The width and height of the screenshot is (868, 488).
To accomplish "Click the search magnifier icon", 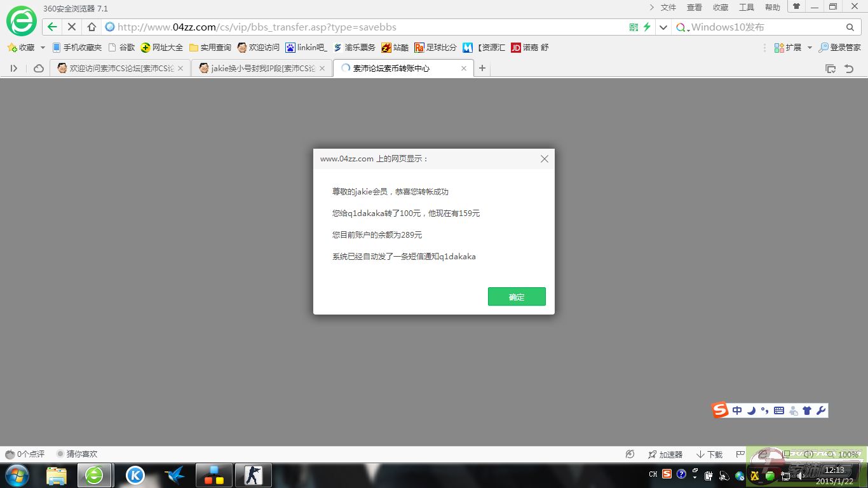I will coord(850,27).
